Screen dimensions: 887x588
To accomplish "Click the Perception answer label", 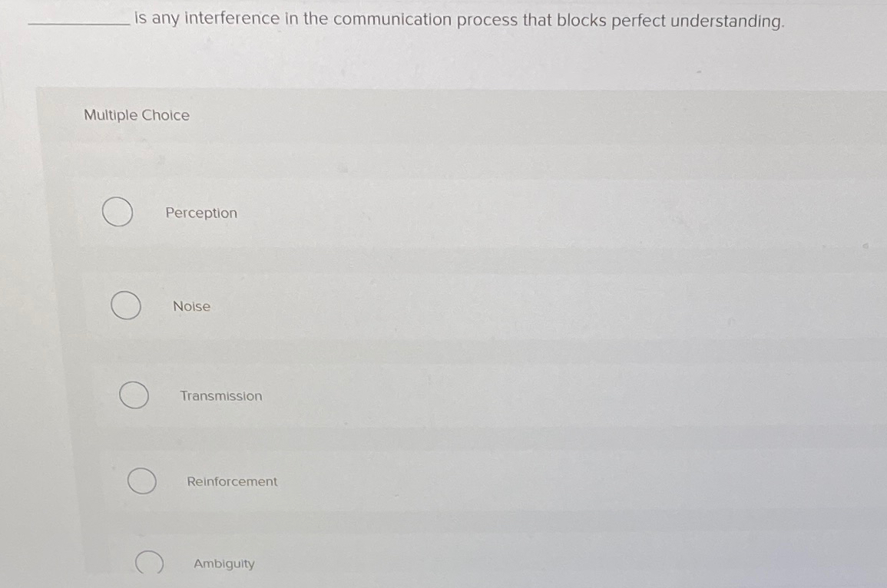I will [x=201, y=213].
